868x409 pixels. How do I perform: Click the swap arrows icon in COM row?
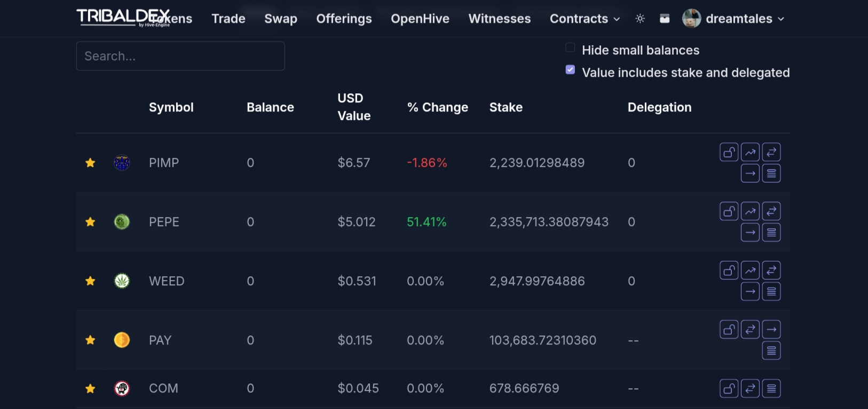[750, 389]
